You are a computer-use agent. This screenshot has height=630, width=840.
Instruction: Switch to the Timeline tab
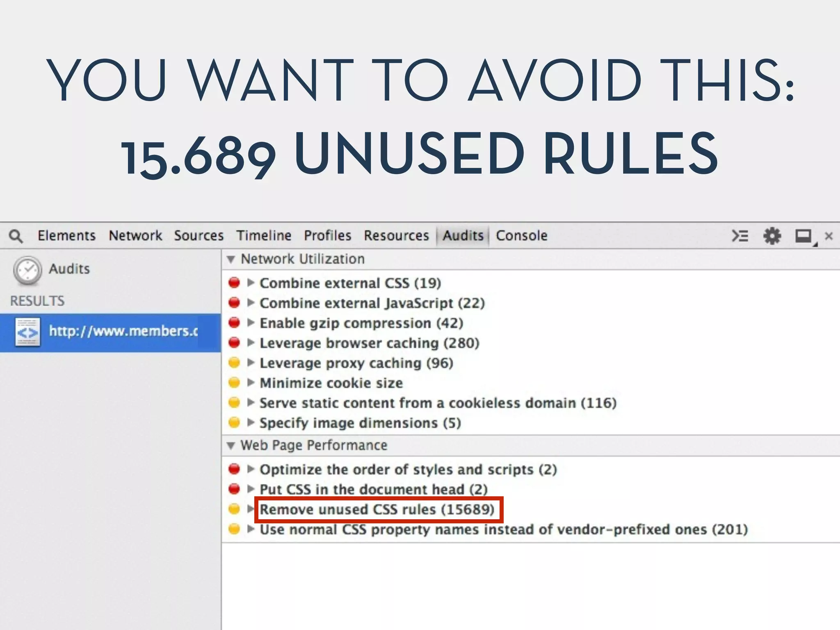point(264,236)
